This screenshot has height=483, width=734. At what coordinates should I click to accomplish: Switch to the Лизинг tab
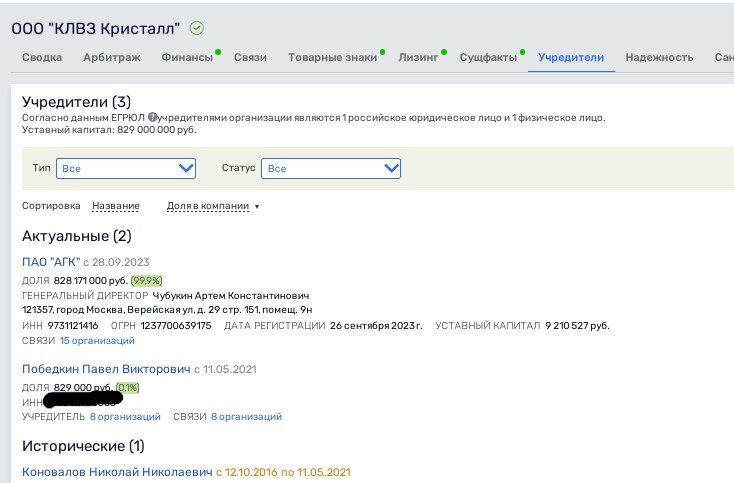coord(418,57)
